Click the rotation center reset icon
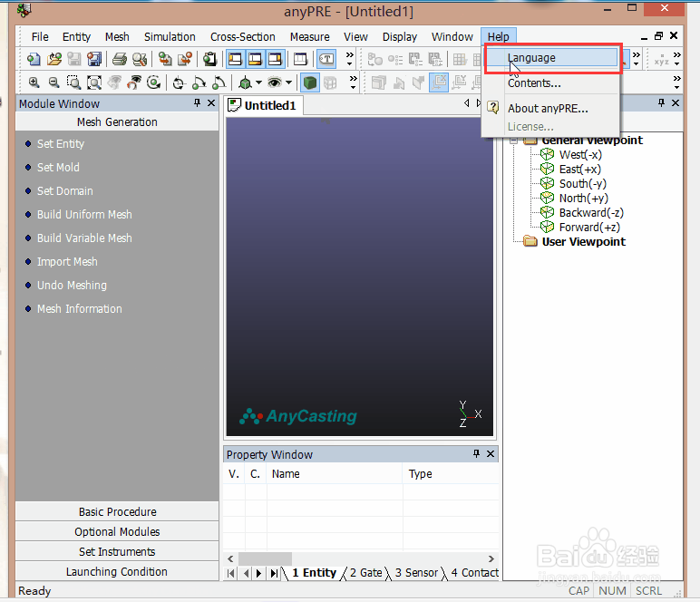The width and height of the screenshot is (700, 602). click(x=179, y=83)
